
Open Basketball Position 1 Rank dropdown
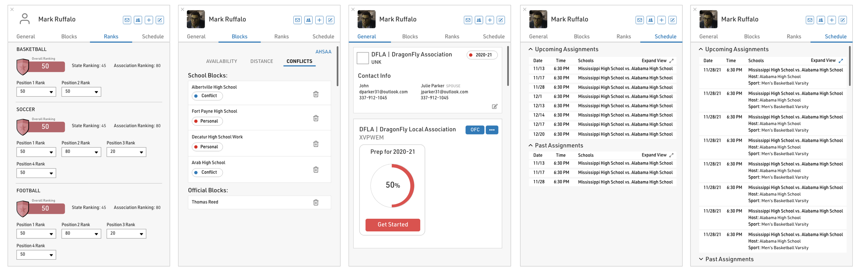[36, 92]
